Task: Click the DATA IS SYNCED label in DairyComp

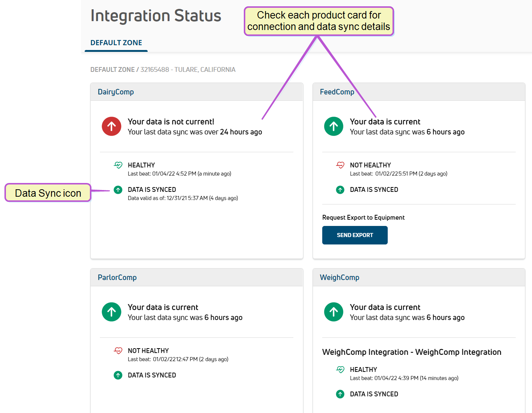Action: 152,190
